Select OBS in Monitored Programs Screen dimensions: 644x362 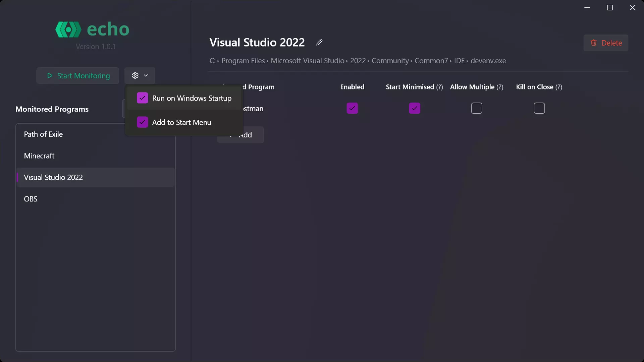point(95,199)
